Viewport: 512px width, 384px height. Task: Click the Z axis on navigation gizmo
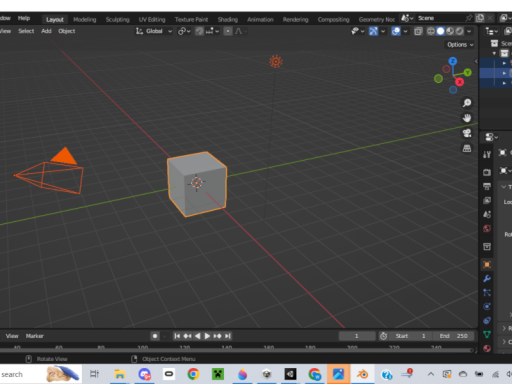[452, 61]
